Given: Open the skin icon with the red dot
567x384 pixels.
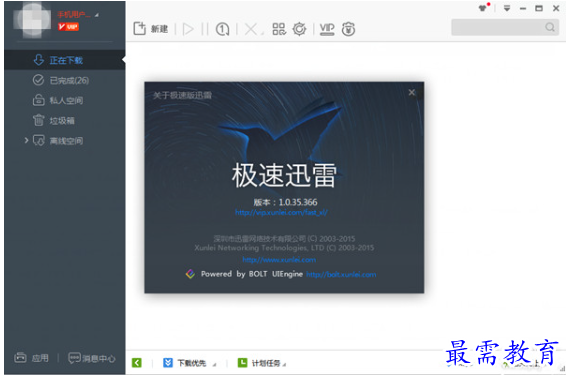Looking at the screenshot, I should (483, 8).
